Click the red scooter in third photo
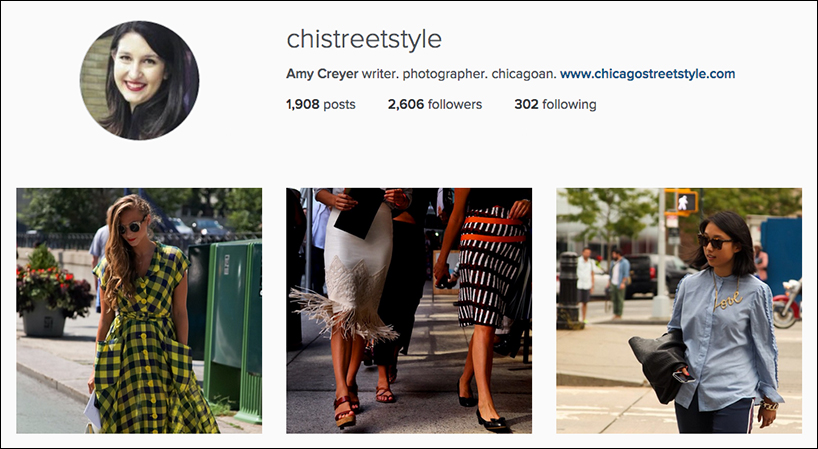Screen dimensions: 818x449 point(786,306)
